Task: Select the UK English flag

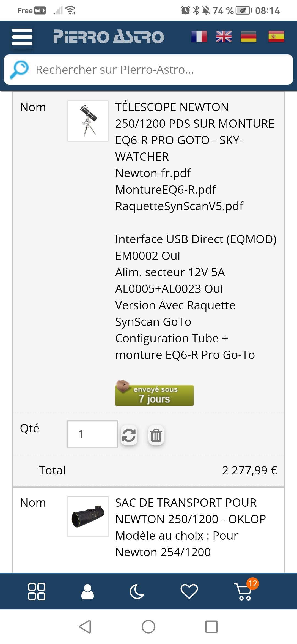Action: (224, 37)
